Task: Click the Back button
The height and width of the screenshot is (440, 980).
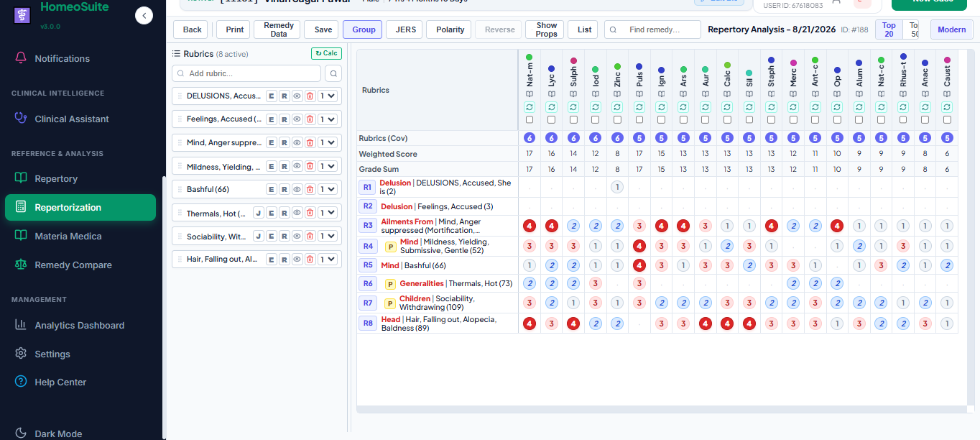Action: click(x=192, y=29)
